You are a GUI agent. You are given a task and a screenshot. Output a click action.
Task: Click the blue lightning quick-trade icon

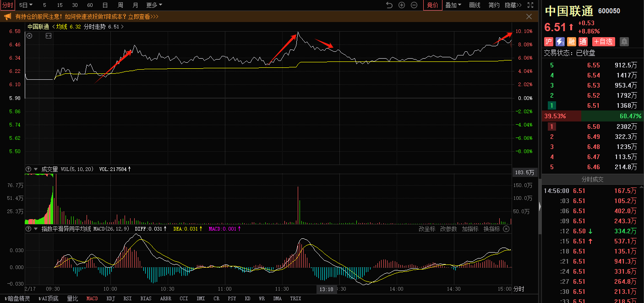560,42
